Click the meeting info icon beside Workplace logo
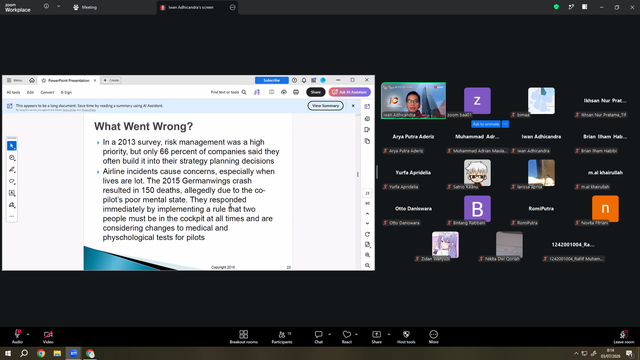640x360 pixels. coord(46,6)
